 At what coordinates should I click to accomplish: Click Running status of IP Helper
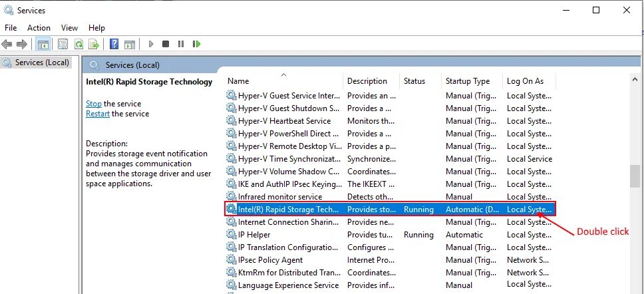tap(418, 235)
